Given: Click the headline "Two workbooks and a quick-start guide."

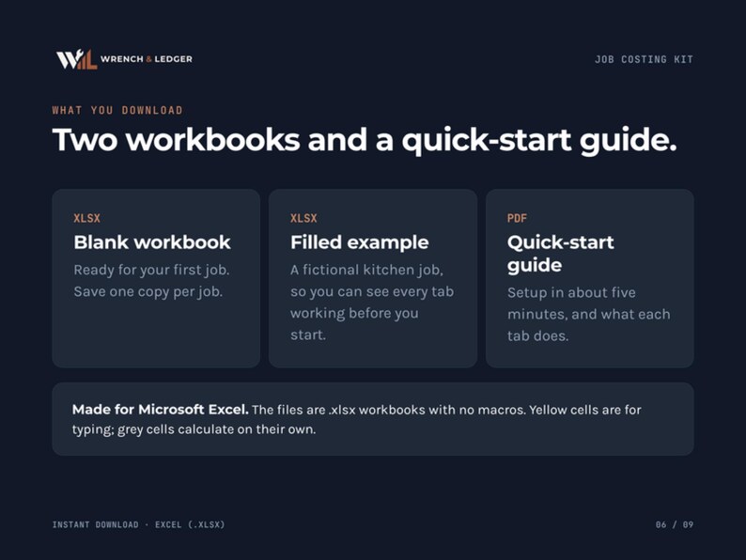Looking at the screenshot, I should pos(365,140).
